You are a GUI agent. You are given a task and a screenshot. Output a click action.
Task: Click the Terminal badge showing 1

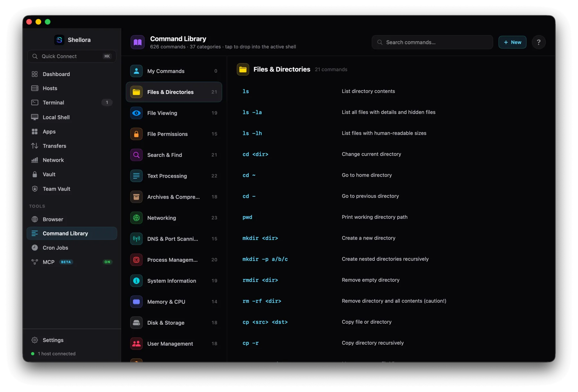click(107, 102)
